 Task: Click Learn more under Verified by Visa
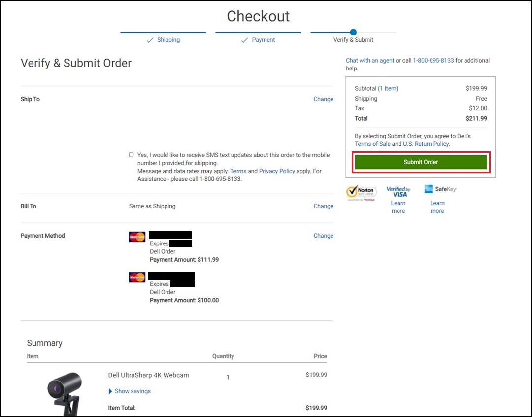point(398,207)
